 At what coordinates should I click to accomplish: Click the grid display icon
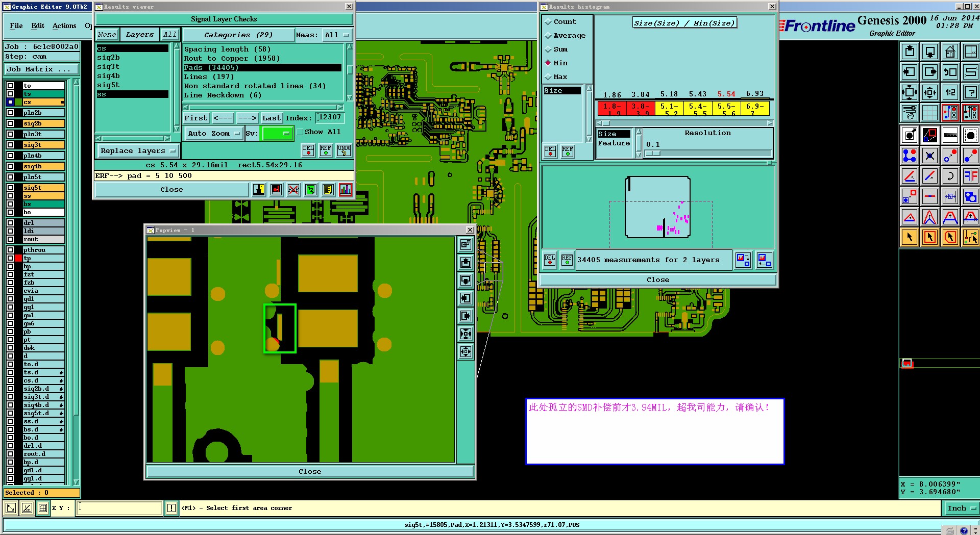(x=930, y=113)
